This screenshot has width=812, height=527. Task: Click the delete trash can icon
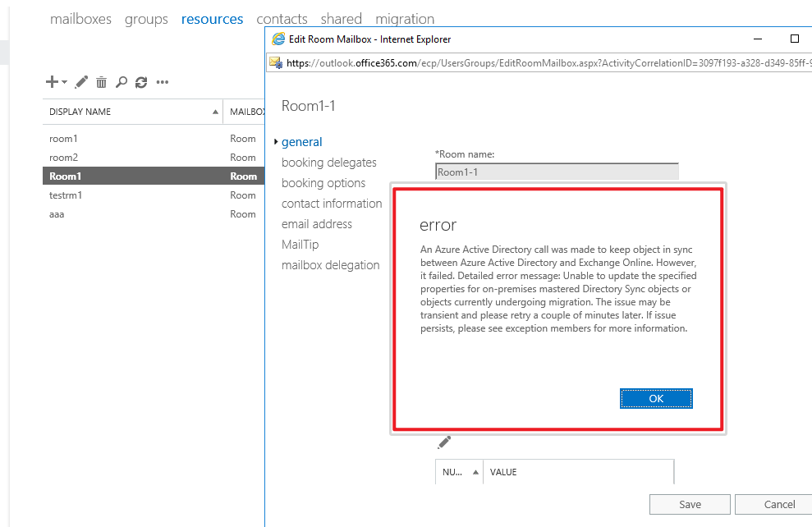(x=102, y=82)
